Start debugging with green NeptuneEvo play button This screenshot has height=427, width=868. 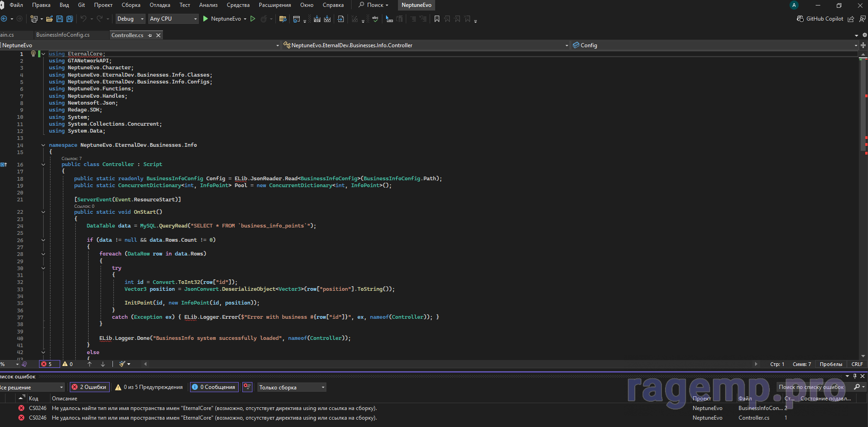click(x=222, y=19)
